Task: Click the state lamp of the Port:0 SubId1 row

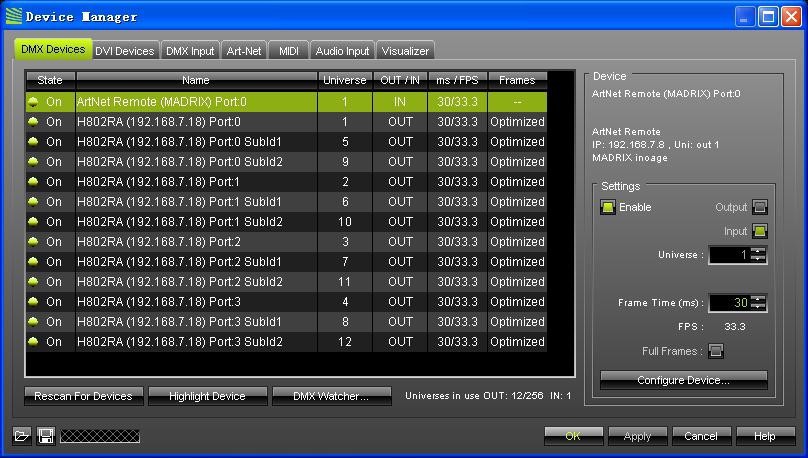Action: 33,142
